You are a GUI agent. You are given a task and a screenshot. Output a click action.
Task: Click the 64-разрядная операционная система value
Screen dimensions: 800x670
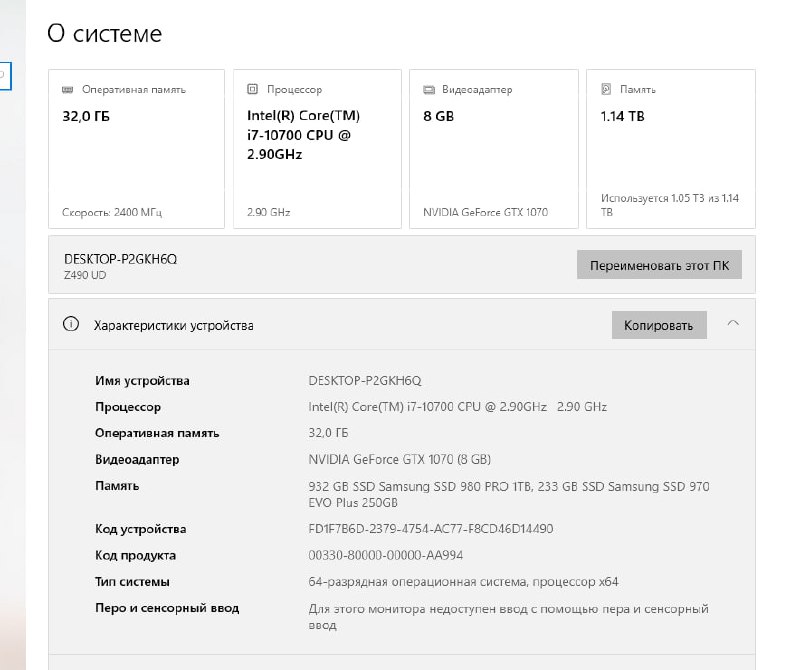coord(463,582)
